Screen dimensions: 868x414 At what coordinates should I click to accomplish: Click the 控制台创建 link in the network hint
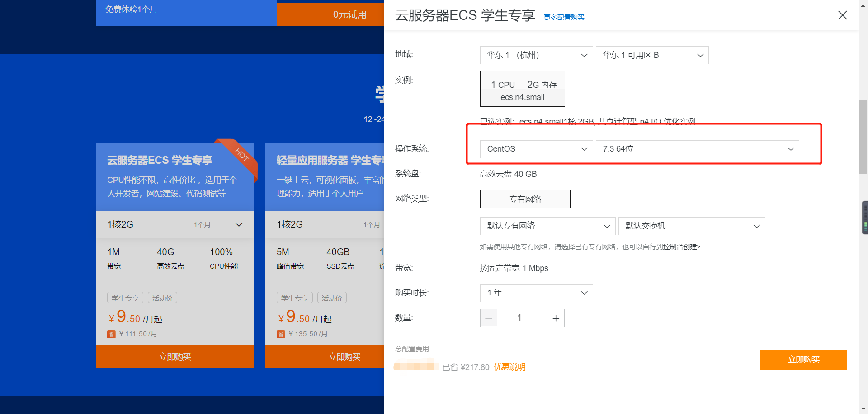click(682, 247)
